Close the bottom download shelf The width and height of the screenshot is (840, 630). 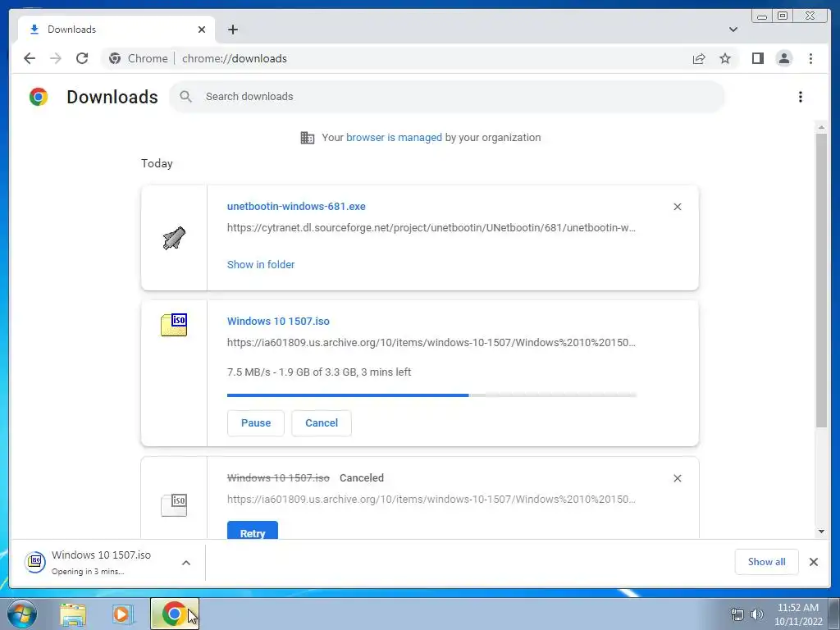[813, 562]
